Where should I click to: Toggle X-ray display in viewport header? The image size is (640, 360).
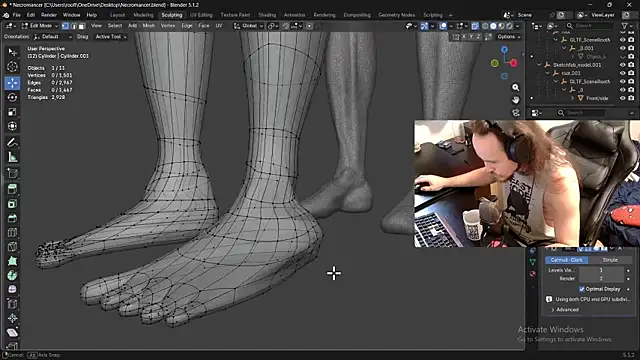(475, 26)
